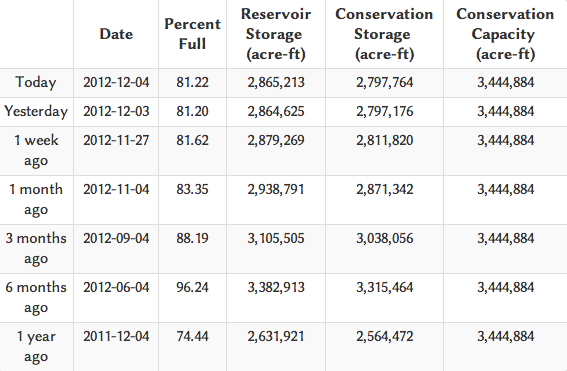Click the 88.19 percent full cell
The height and width of the screenshot is (371, 567).
coord(192,239)
